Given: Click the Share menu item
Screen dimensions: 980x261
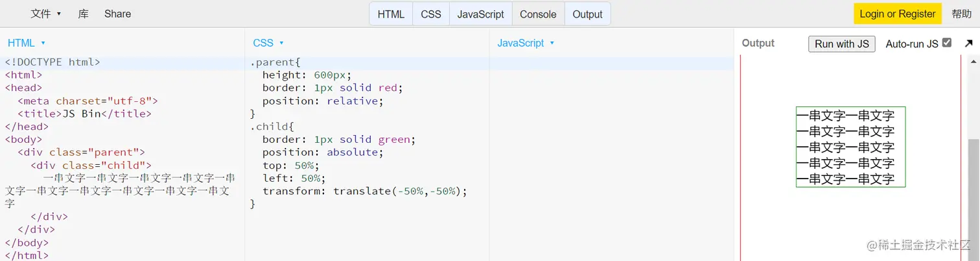Looking at the screenshot, I should pyautogui.click(x=117, y=14).
